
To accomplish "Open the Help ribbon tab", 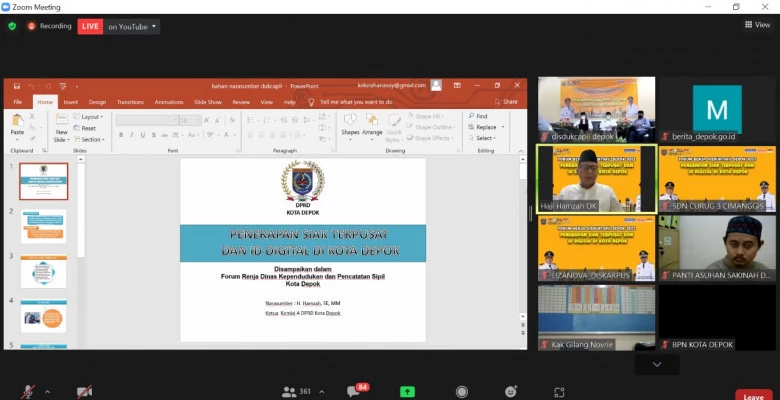I will pyautogui.click(x=290, y=101).
